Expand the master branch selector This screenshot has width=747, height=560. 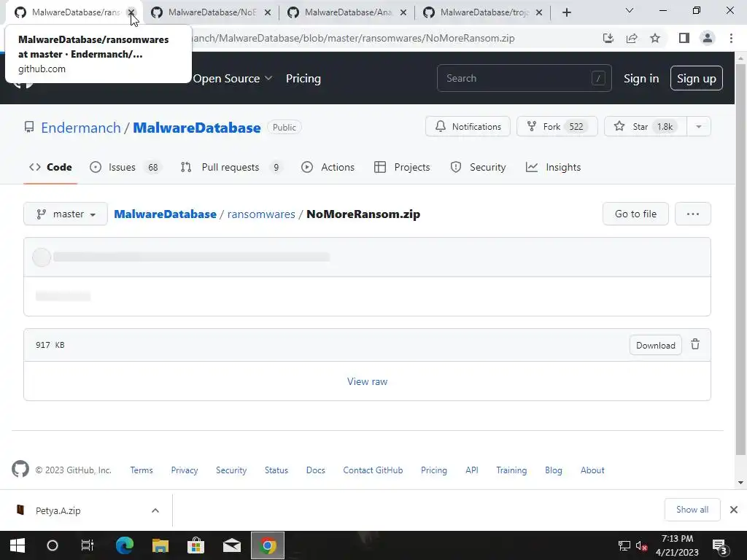coord(66,214)
